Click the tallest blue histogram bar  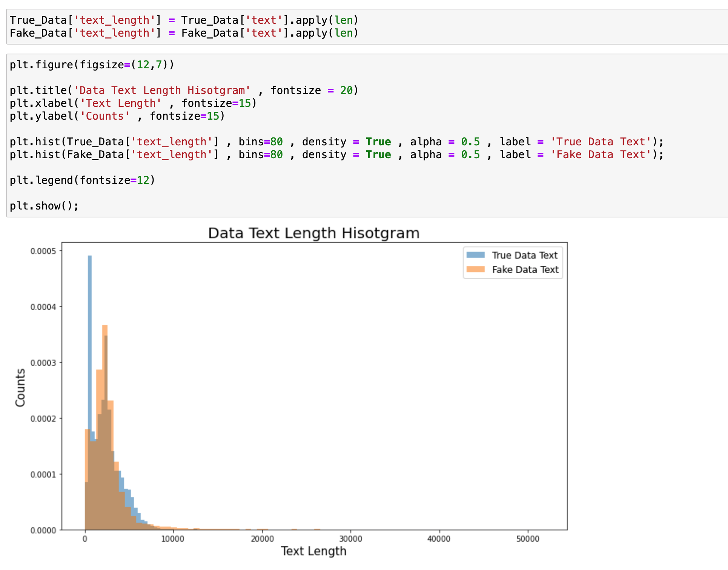coord(90,340)
